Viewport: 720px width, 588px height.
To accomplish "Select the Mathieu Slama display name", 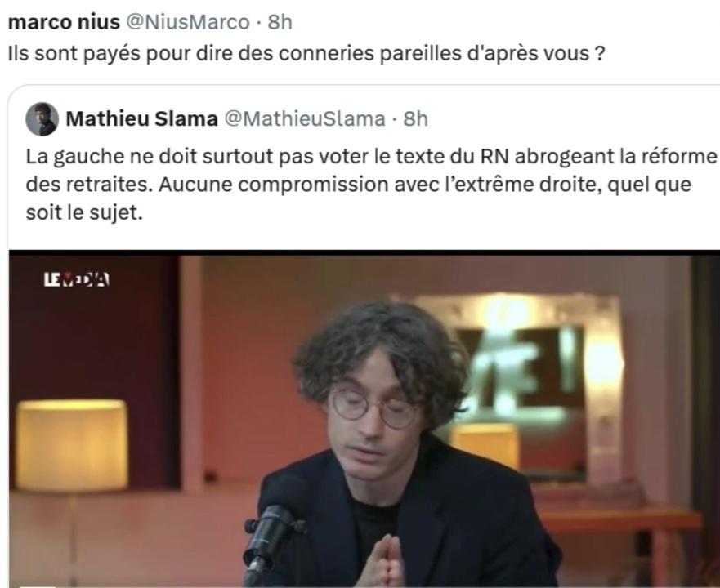I will pos(142,119).
